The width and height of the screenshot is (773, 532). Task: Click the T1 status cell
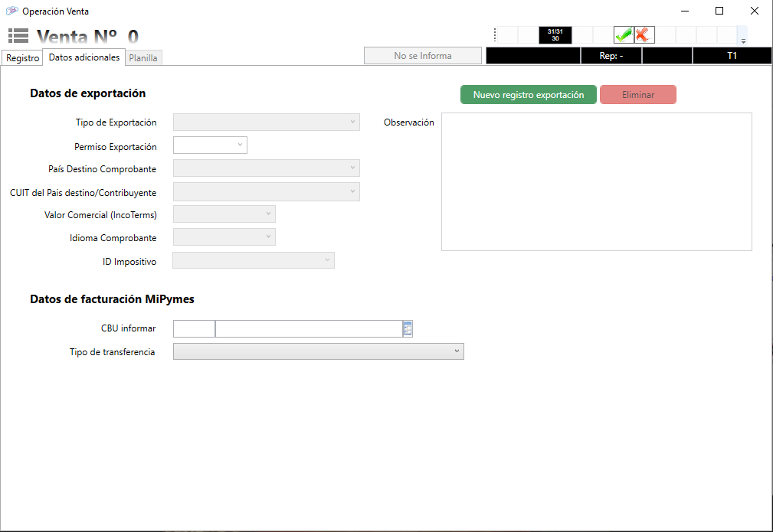click(x=732, y=56)
